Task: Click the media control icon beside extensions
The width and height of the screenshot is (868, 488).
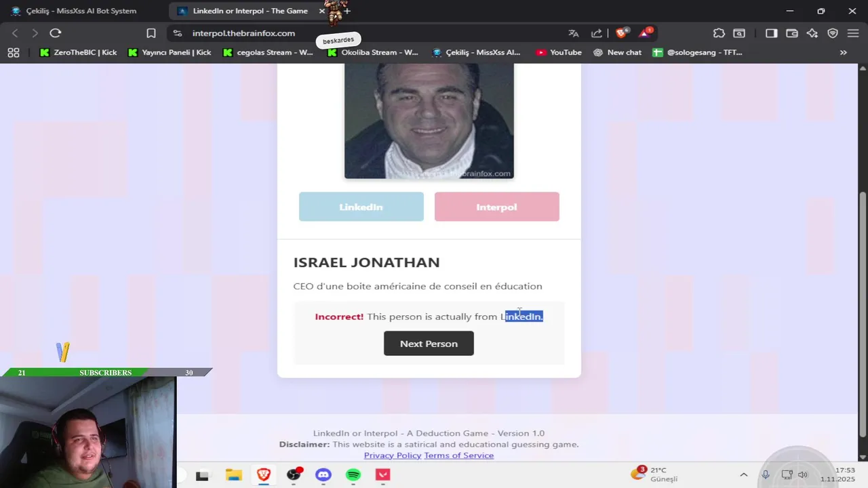Action: tap(739, 33)
